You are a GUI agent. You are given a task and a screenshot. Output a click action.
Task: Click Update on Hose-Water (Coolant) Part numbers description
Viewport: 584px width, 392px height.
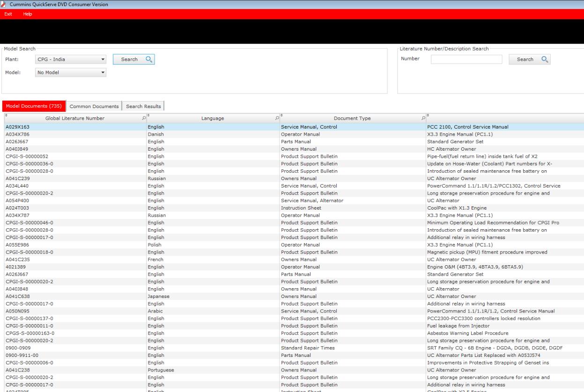point(491,164)
